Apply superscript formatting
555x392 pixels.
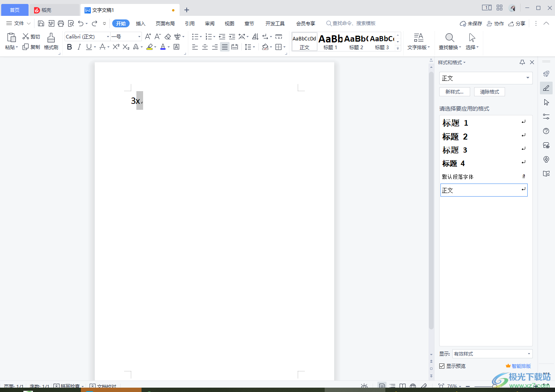click(x=116, y=47)
